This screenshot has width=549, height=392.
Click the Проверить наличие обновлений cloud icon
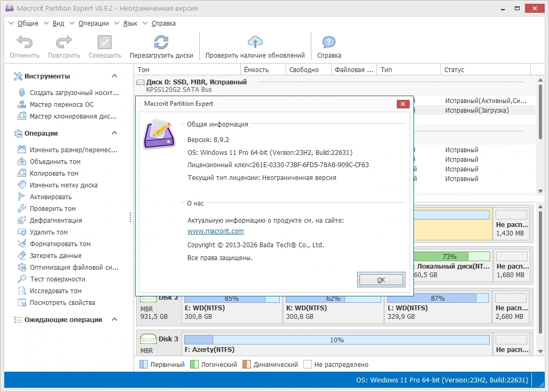255,42
